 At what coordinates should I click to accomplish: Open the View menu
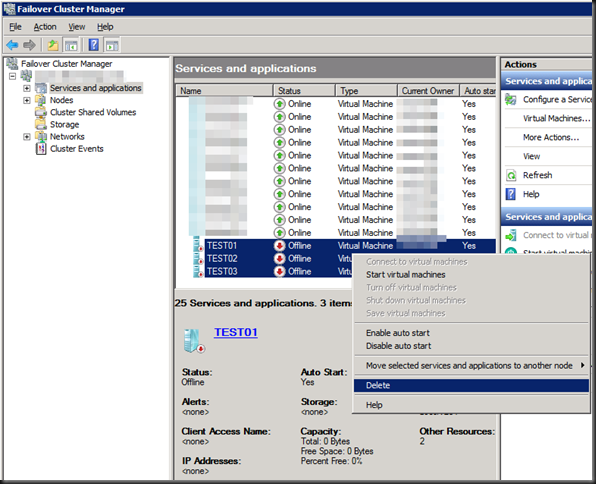click(77, 27)
